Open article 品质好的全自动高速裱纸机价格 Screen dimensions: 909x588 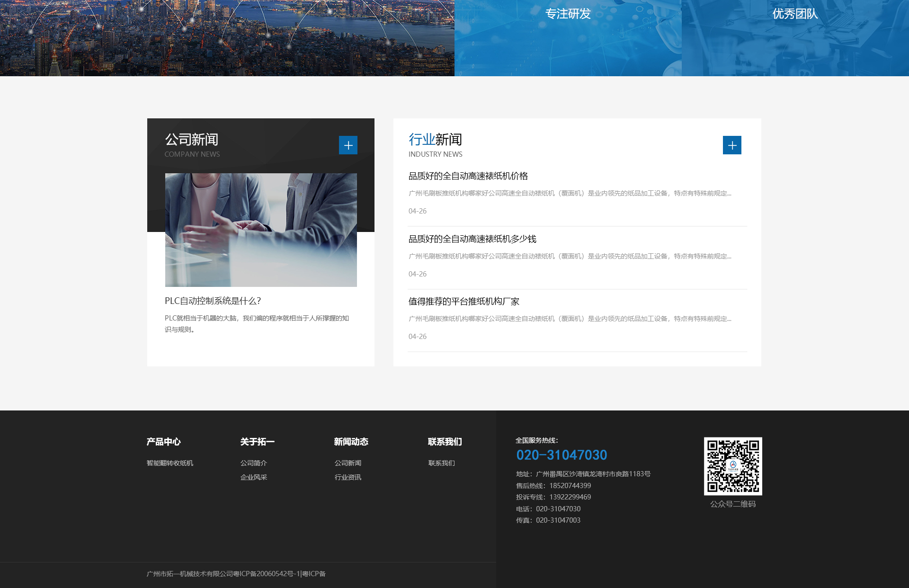pos(468,176)
